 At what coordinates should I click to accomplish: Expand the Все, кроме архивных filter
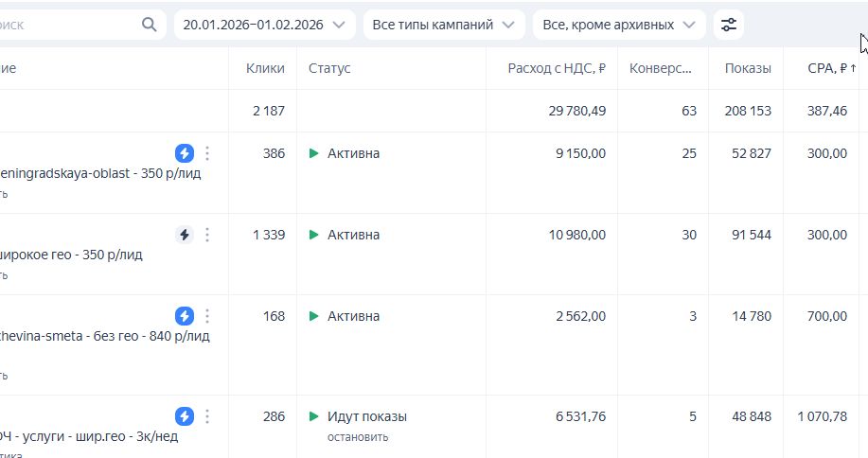[x=619, y=25]
